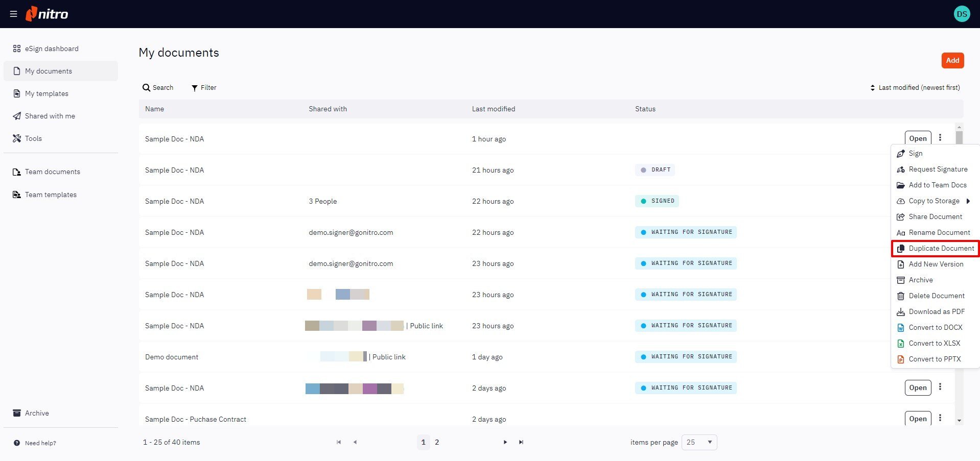The width and height of the screenshot is (980, 461).
Task: Click the Search magnifier icon
Action: click(x=147, y=88)
